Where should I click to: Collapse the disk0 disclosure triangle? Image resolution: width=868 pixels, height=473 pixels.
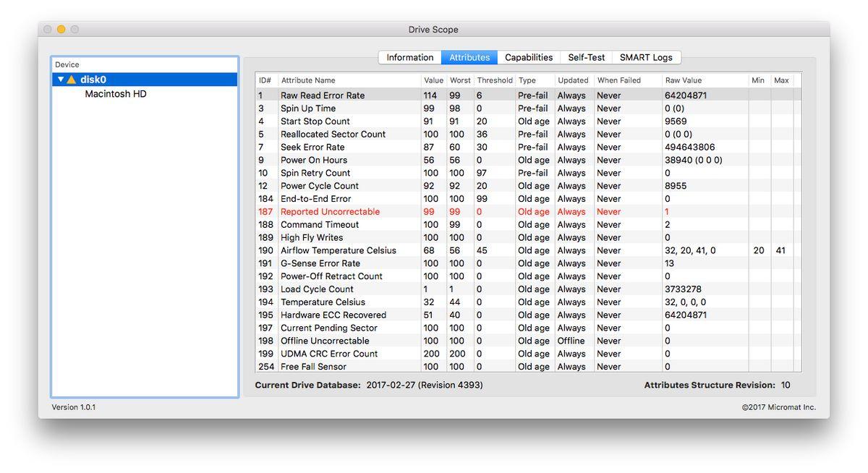pyautogui.click(x=61, y=80)
